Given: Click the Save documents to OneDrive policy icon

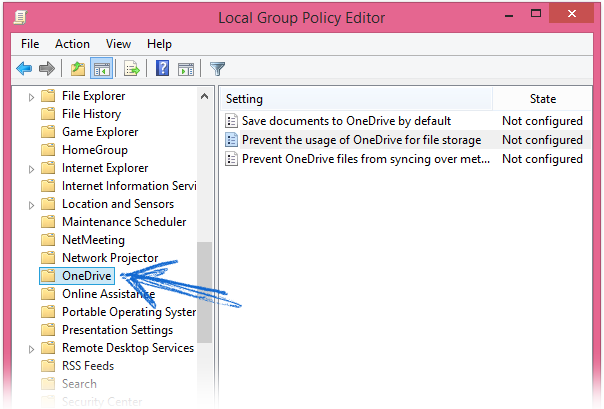Looking at the screenshot, I should click(x=231, y=121).
